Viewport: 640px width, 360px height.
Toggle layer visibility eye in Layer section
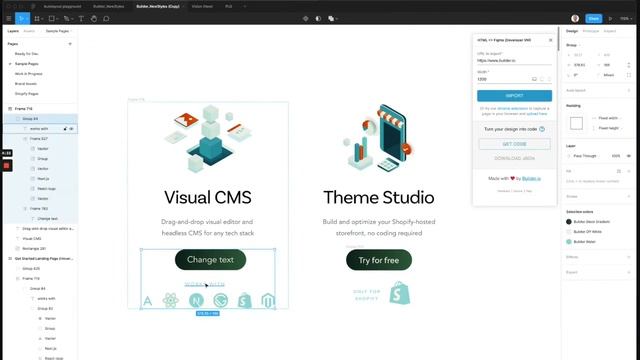629,156
